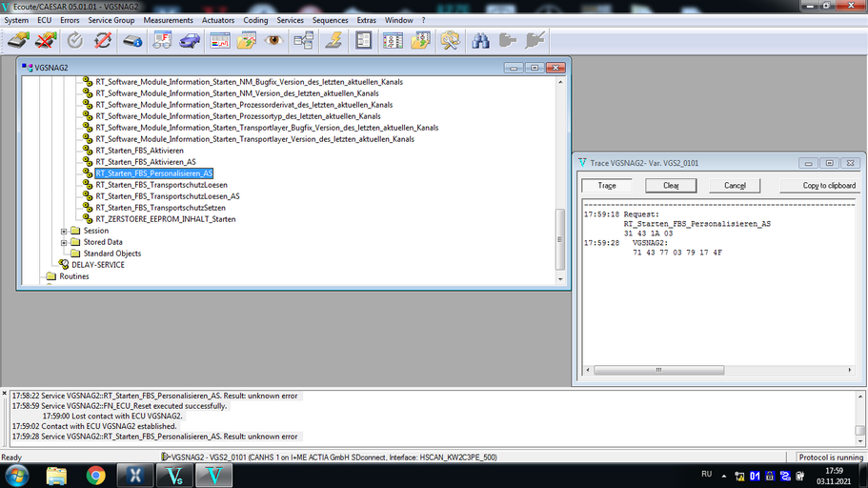Click the gear icon beside DELAY-SERVICE
This screenshot has height=488, width=868.
(x=64, y=265)
